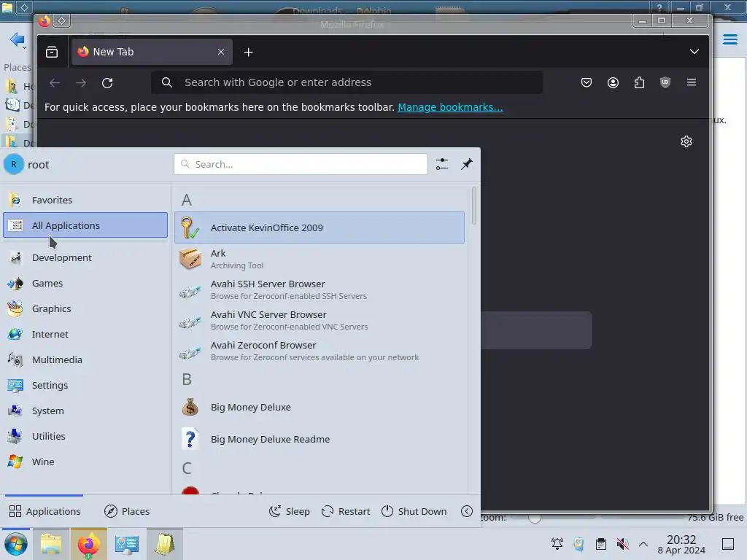The width and height of the screenshot is (747, 560).
Task: Open Firefox list all tabs dropdown
Action: coord(694,52)
